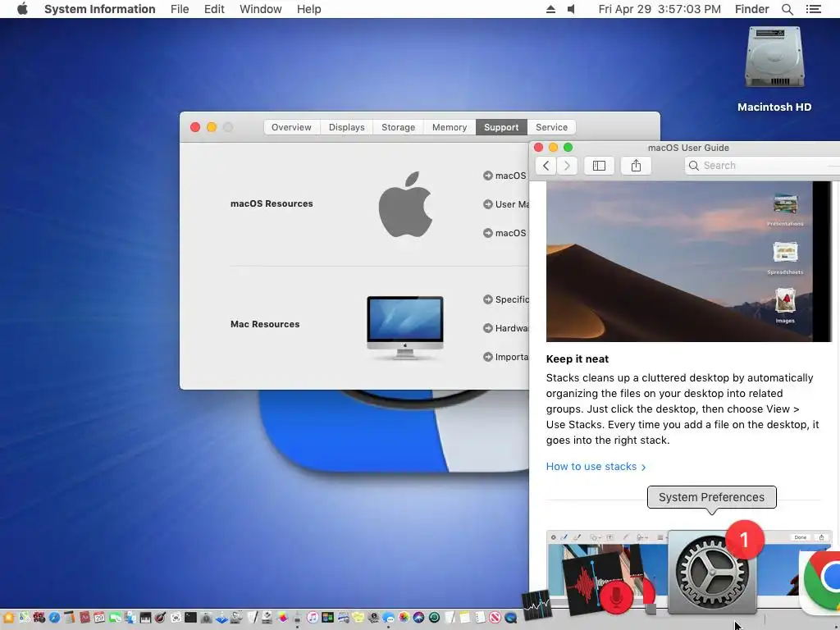Screen dimensions: 840x630
Task: Switch to the Memory tab
Action: 450,127
